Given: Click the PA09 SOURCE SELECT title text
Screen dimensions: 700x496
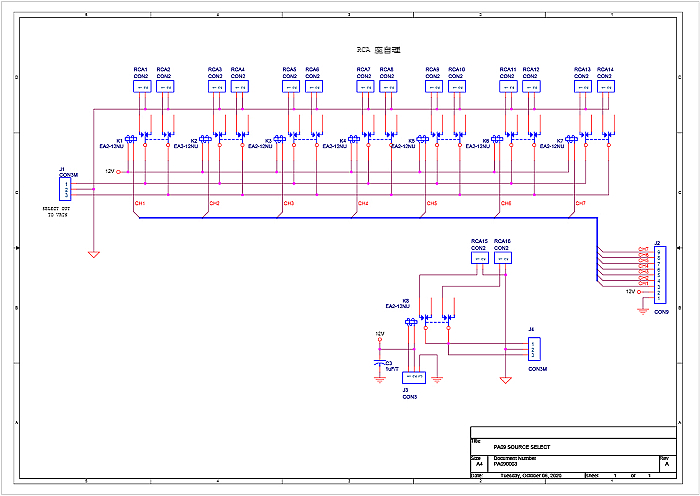Looking at the screenshot, I should point(521,446).
